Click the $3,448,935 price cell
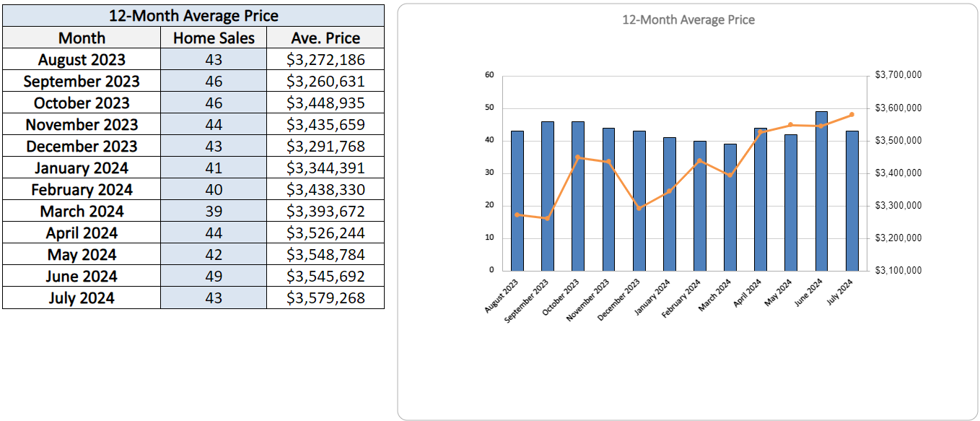The width and height of the screenshot is (980, 421). tap(325, 103)
